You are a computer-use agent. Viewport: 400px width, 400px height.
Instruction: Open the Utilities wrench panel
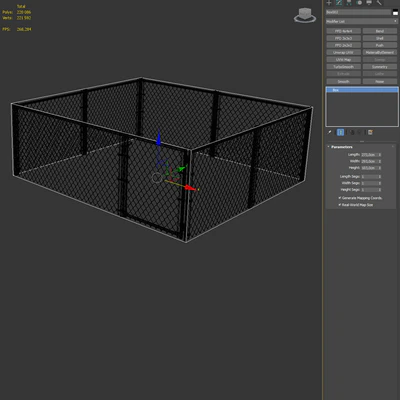[x=379, y=3]
